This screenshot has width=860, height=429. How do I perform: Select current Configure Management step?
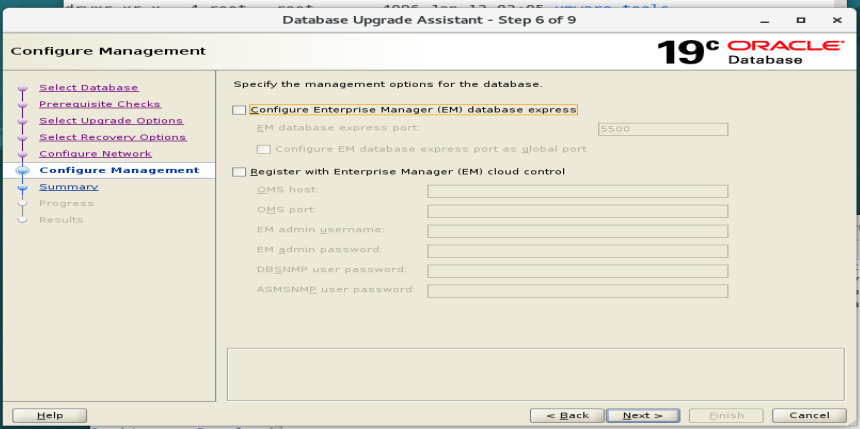point(119,170)
